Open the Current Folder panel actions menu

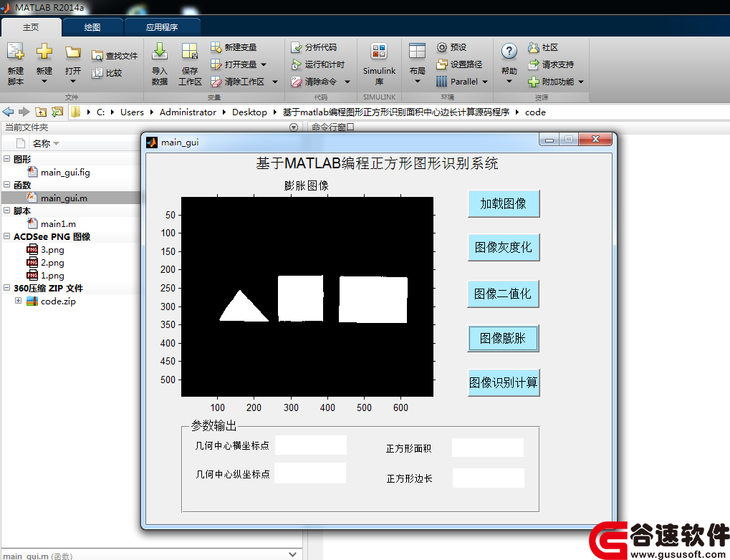click(293, 127)
